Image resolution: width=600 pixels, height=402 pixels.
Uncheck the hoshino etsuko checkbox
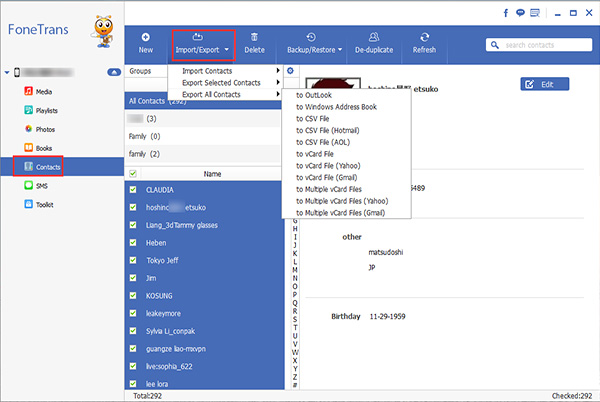[133, 207]
